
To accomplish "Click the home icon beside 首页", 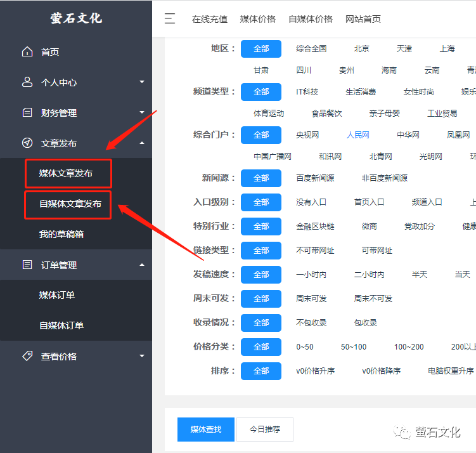I will (x=27, y=51).
